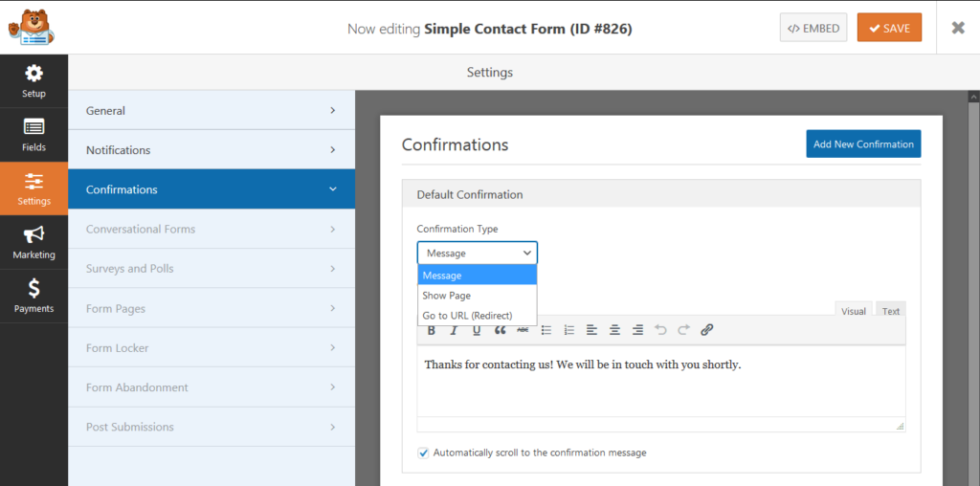Open the Confirmation Type dropdown
The image size is (980, 486).
point(477,253)
